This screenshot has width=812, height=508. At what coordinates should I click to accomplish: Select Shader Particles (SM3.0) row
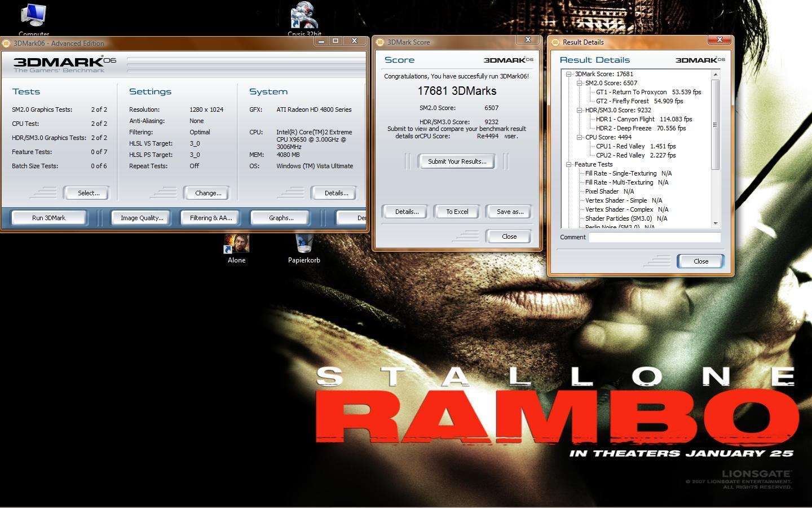(626, 218)
